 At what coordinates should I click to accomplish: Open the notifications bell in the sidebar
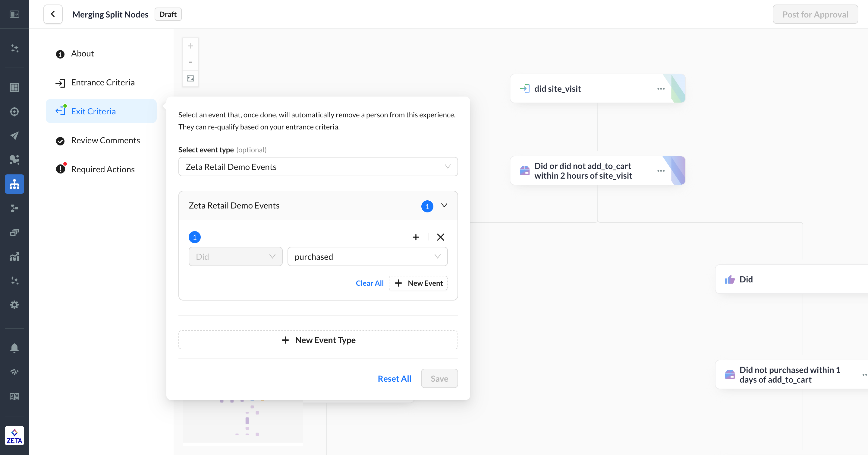[x=14, y=348]
